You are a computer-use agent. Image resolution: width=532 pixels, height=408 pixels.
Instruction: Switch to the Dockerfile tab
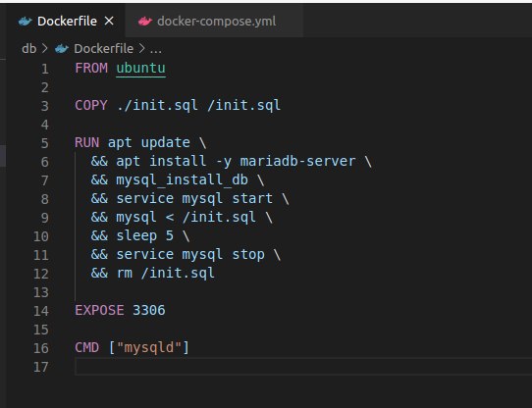[x=67, y=21]
